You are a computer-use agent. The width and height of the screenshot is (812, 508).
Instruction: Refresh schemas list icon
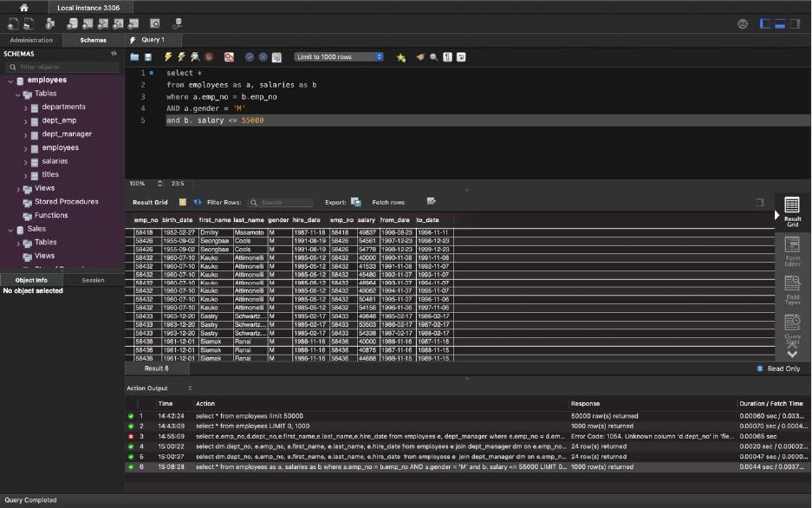tap(114, 54)
